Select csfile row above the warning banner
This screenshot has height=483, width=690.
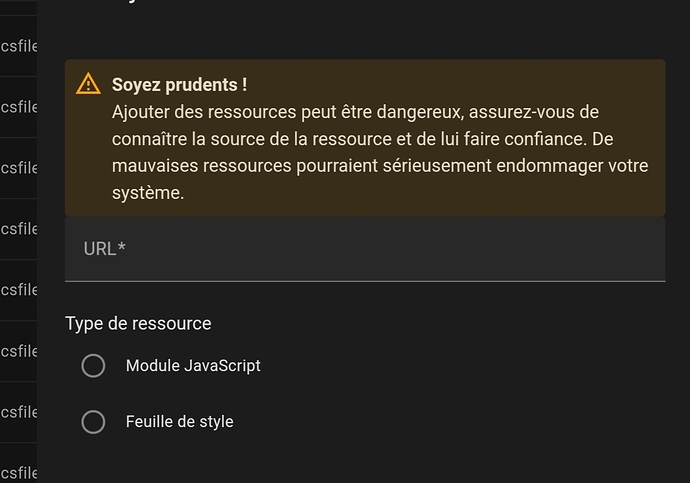click(x=18, y=46)
